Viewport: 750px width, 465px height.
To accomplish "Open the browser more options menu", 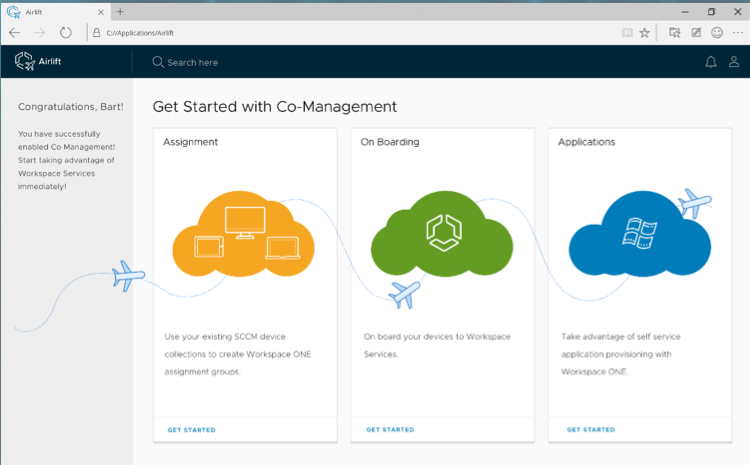I will coord(738,32).
